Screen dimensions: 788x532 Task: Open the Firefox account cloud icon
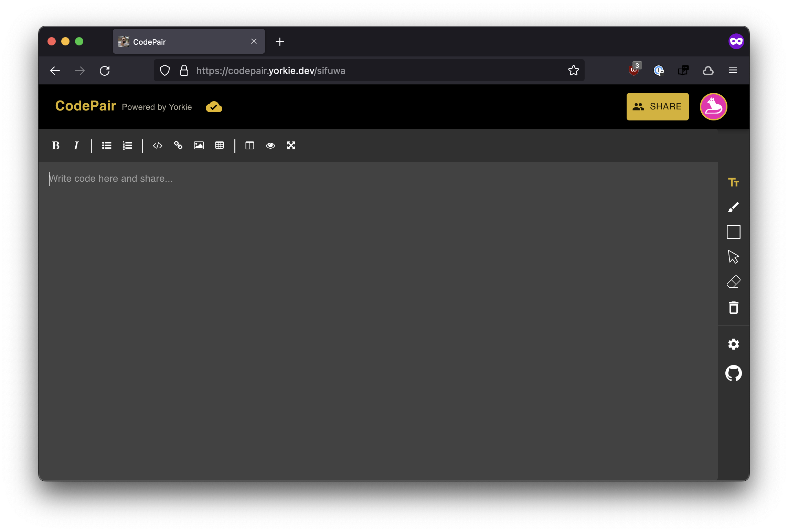(708, 71)
